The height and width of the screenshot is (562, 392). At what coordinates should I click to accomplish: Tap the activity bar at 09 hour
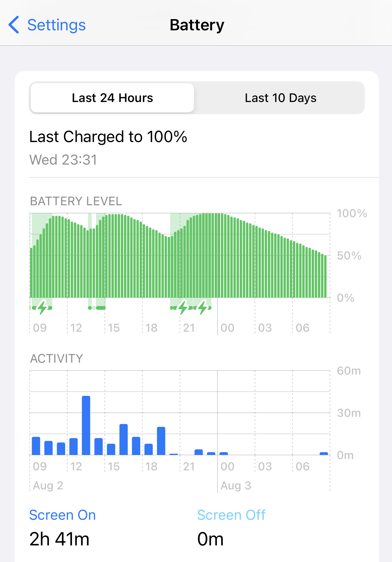click(x=36, y=446)
